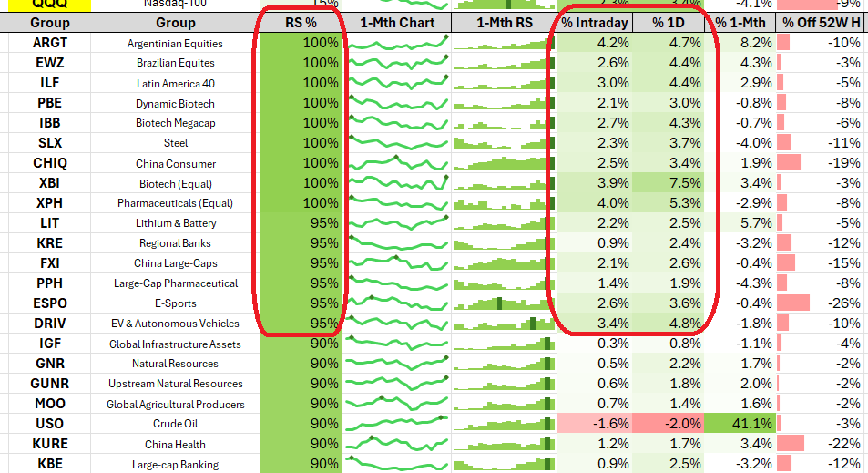The height and width of the screenshot is (473, 868).
Task: Select the FXI ticker cell
Action: pos(50,263)
